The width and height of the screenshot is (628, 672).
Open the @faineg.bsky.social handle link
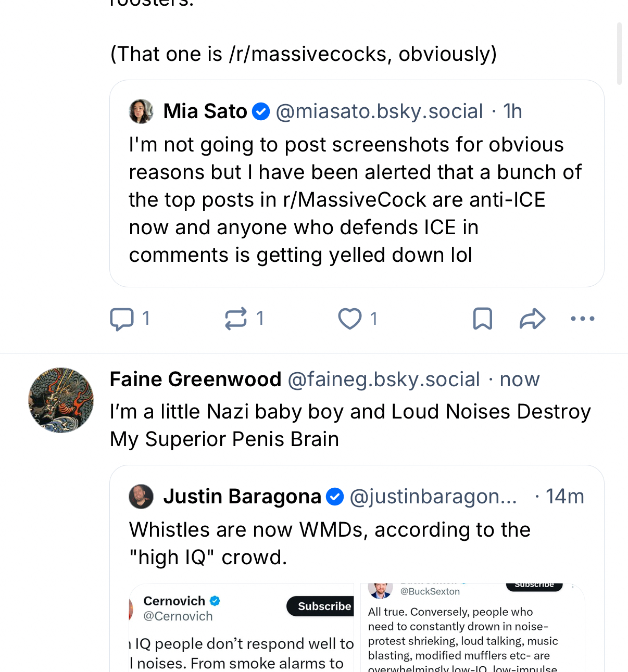pos(384,379)
